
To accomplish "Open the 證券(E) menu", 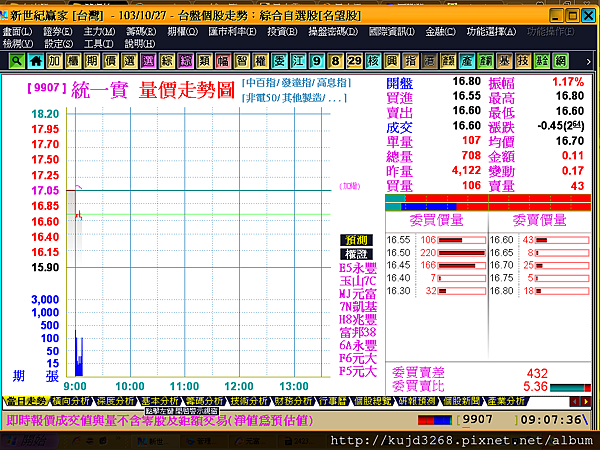I will [x=57, y=32].
